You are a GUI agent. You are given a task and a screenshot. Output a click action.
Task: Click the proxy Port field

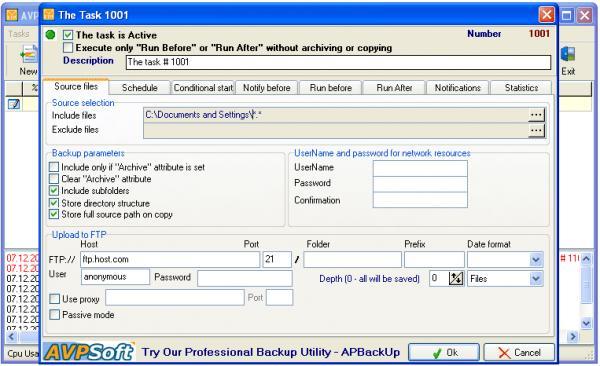click(280, 297)
